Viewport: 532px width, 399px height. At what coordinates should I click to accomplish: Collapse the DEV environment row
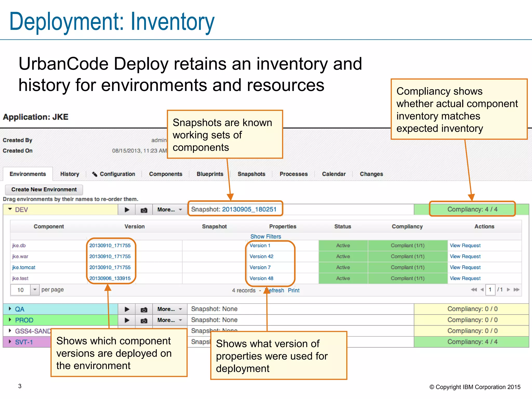tap(10, 209)
